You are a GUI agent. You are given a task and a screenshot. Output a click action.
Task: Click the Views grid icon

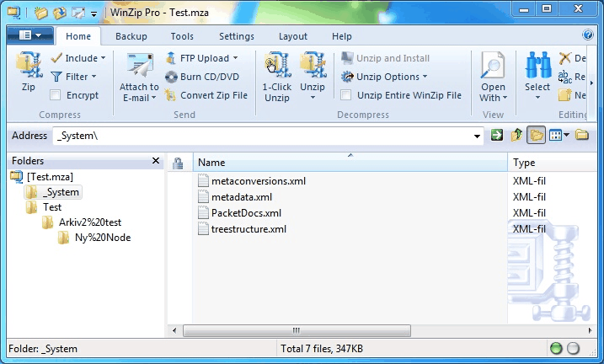click(x=555, y=135)
